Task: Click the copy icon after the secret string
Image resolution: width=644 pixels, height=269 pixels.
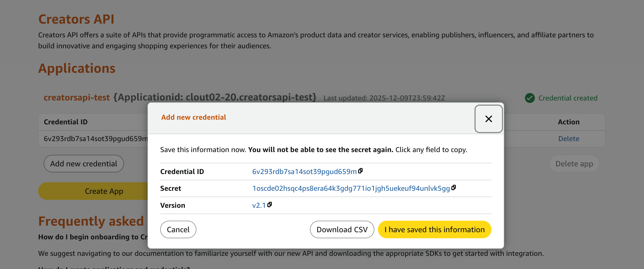Action: click(454, 188)
